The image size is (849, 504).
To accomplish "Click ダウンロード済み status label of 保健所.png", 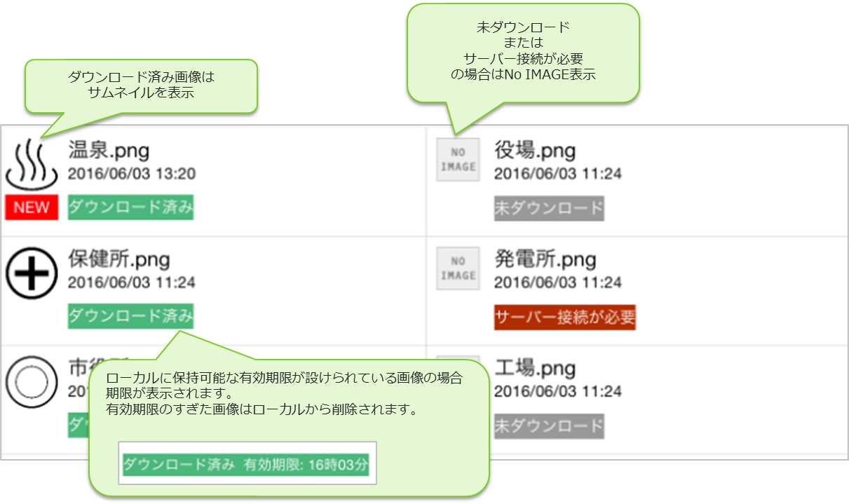I will pyautogui.click(x=131, y=316).
